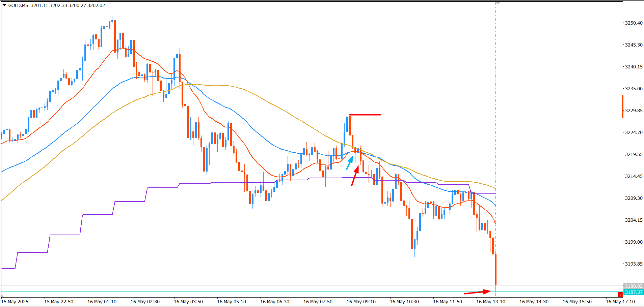Click the OHLC values 3201.11 3202.33 3200.27 3202.02
This screenshot has height=307, width=644.
tap(68, 5)
